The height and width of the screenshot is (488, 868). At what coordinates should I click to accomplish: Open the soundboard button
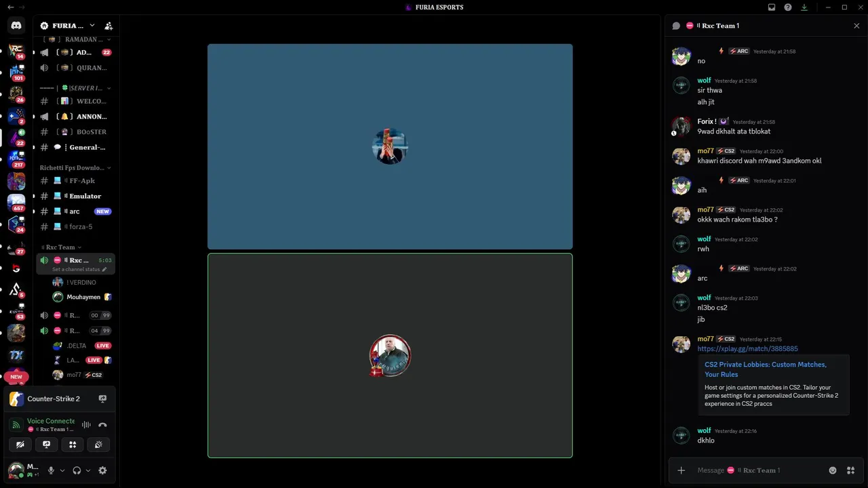[99, 445]
